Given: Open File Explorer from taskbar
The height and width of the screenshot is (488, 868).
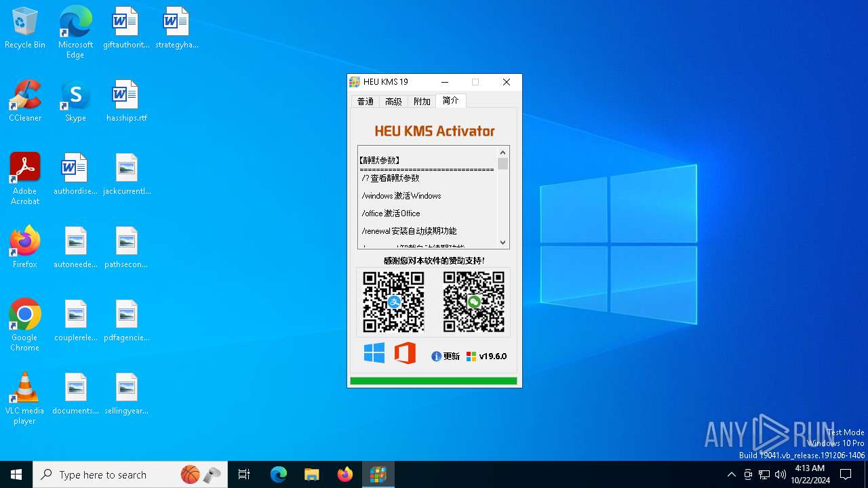Looking at the screenshot, I should tap(312, 474).
